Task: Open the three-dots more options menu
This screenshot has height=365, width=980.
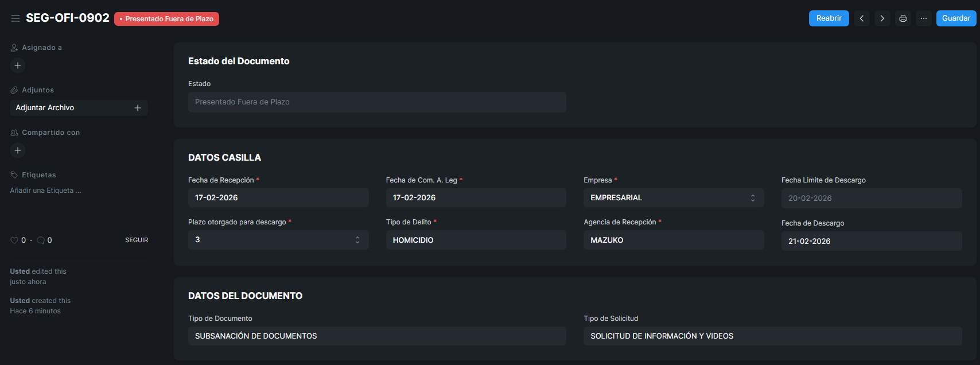Action: (923, 18)
